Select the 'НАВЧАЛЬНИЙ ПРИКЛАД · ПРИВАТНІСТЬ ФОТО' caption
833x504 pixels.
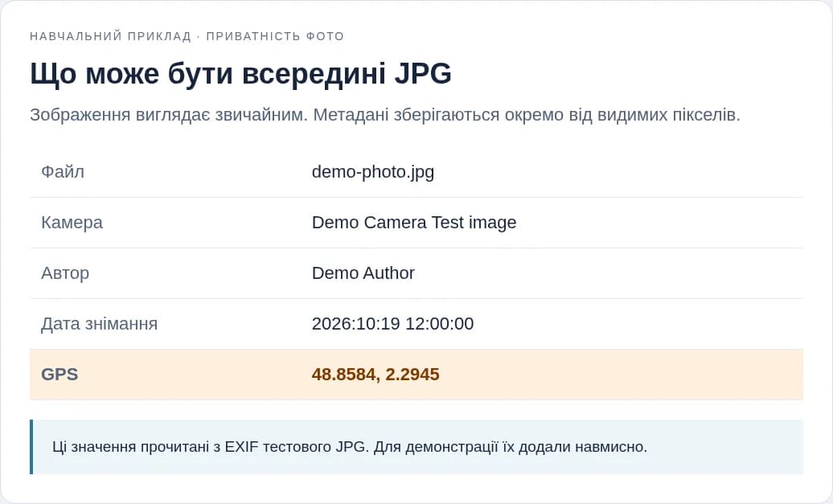(x=187, y=36)
